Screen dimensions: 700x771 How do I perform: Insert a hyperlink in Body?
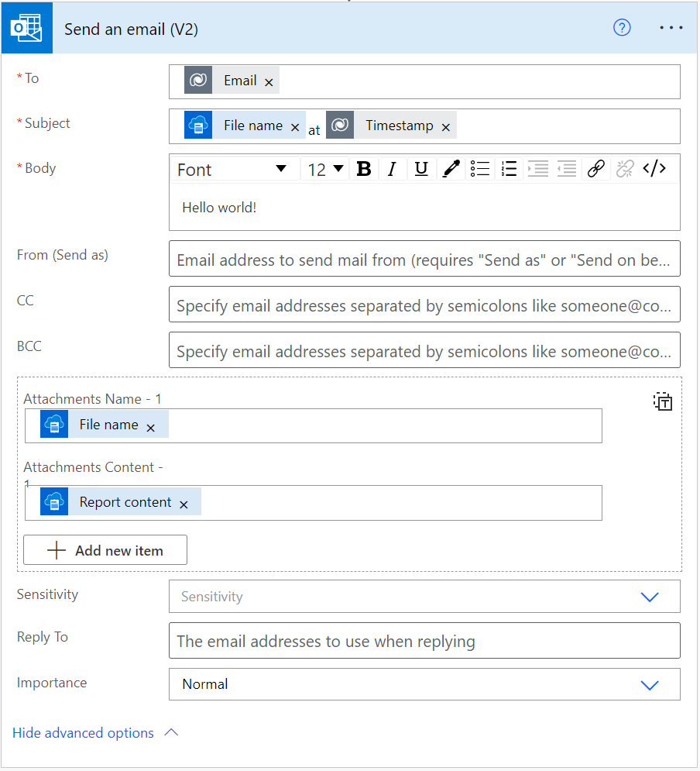coord(595,169)
